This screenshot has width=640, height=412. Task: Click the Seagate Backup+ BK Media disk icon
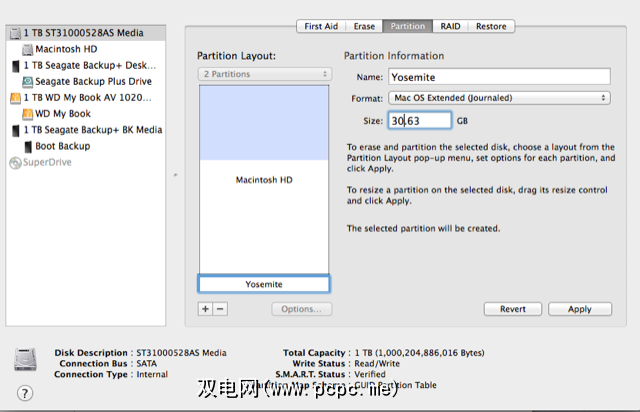tap(16, 130)
